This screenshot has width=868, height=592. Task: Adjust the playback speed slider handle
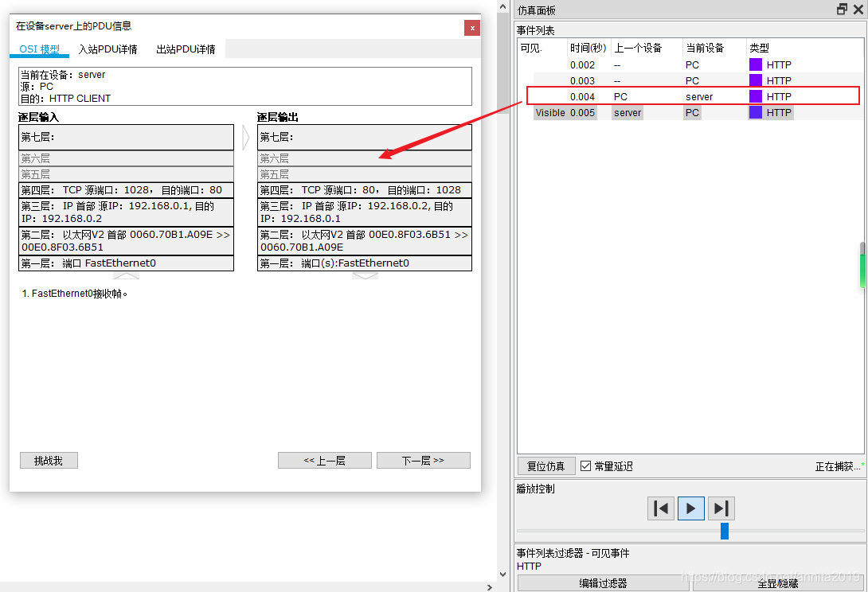coord(724,532)
